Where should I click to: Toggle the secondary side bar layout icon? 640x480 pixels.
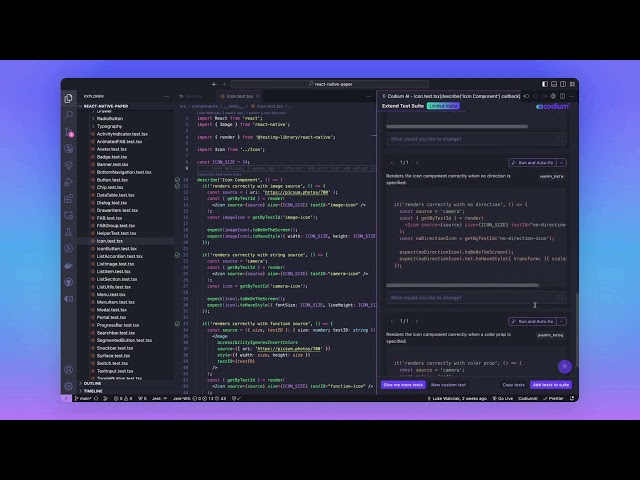[x=563, y=84]
